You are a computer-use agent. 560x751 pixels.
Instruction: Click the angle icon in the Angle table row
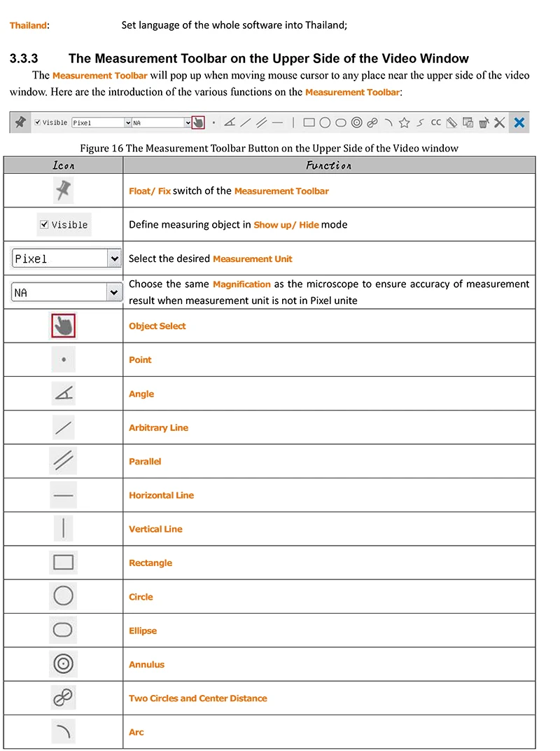(x=64, y=393)
